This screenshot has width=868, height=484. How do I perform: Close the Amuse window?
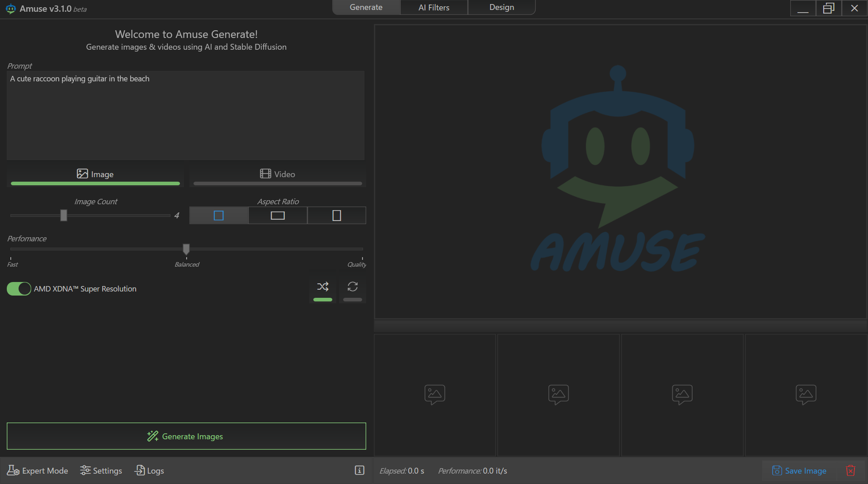tap(854, 8)
